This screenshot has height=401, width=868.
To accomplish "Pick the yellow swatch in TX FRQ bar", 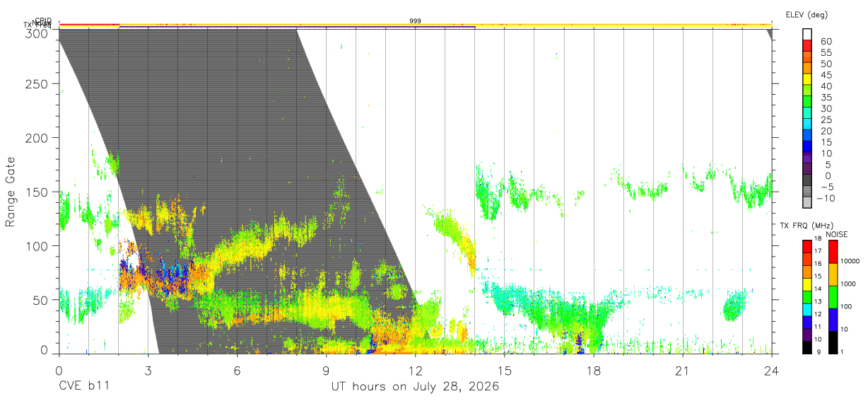I will pos(808,285).
